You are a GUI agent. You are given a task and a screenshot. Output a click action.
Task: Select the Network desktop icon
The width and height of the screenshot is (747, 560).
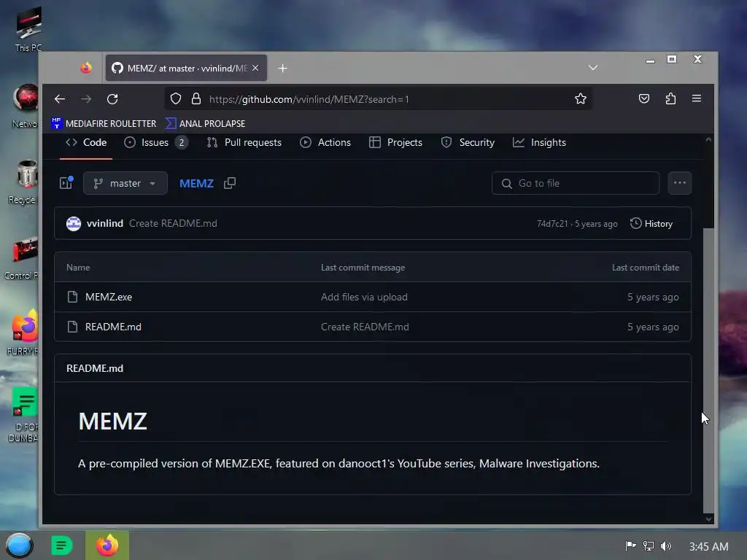[x=25, y=106]
